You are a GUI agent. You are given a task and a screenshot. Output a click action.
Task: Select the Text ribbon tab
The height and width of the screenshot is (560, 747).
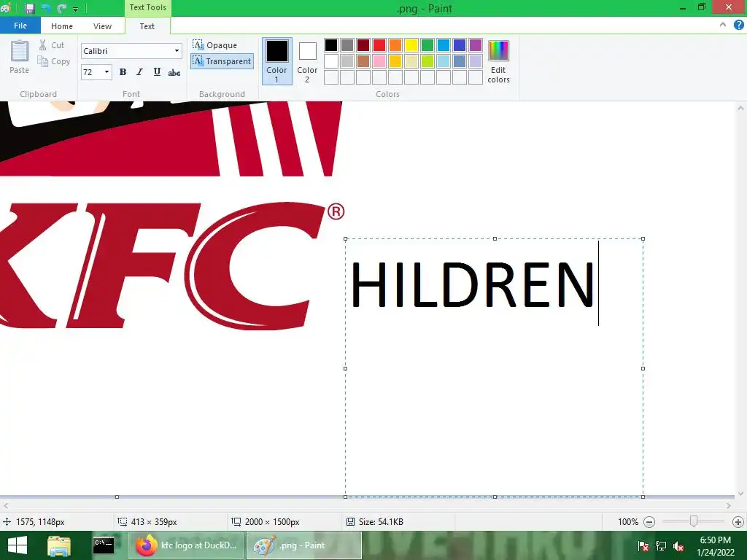pos(147,26)
